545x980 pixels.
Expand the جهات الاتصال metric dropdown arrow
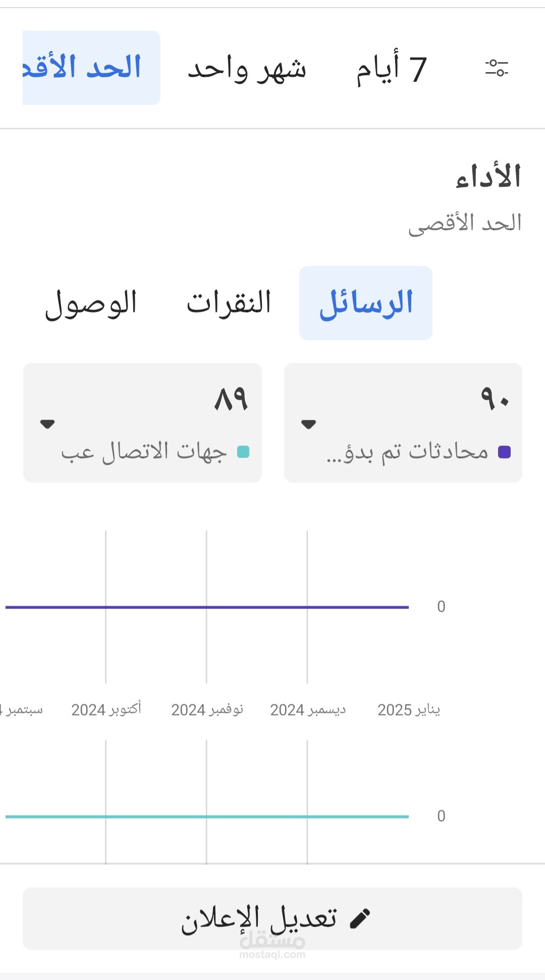(x=47, y=424)
